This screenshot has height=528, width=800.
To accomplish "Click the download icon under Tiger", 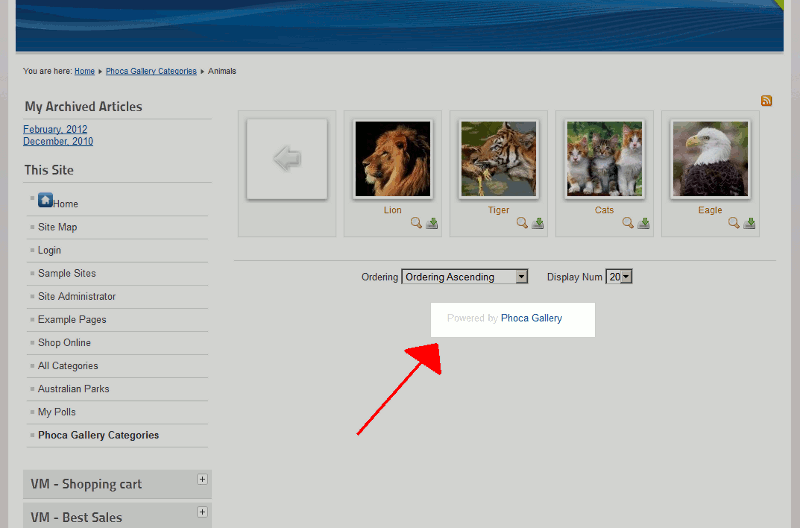I will click(538, 223).
